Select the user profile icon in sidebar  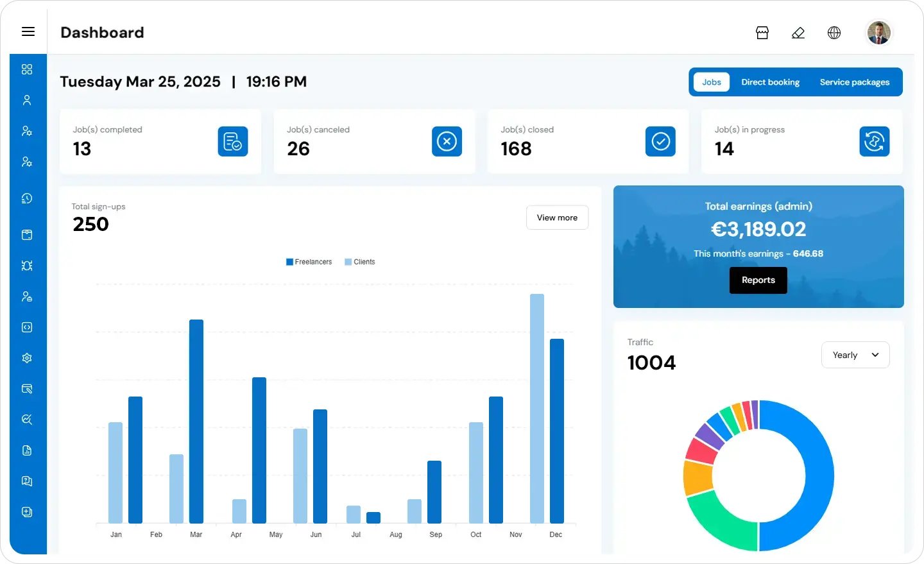(x=26, y=100)
